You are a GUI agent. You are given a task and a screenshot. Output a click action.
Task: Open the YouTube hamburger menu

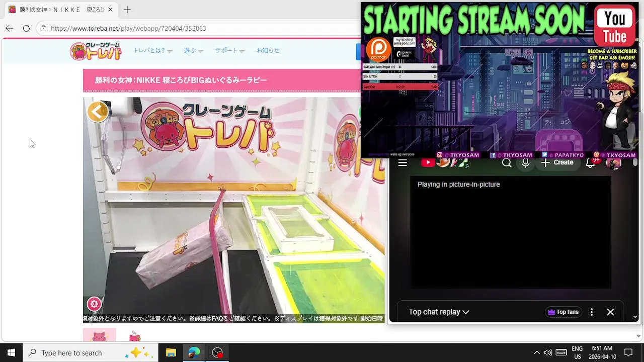tap(403, 162)
